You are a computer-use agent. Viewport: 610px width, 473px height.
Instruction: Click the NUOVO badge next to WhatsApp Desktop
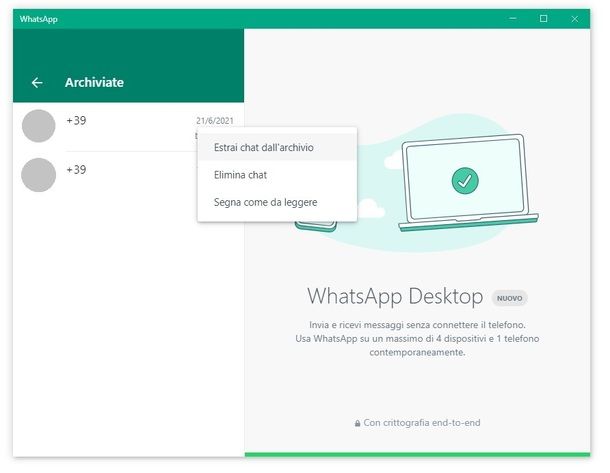point(510,298)
